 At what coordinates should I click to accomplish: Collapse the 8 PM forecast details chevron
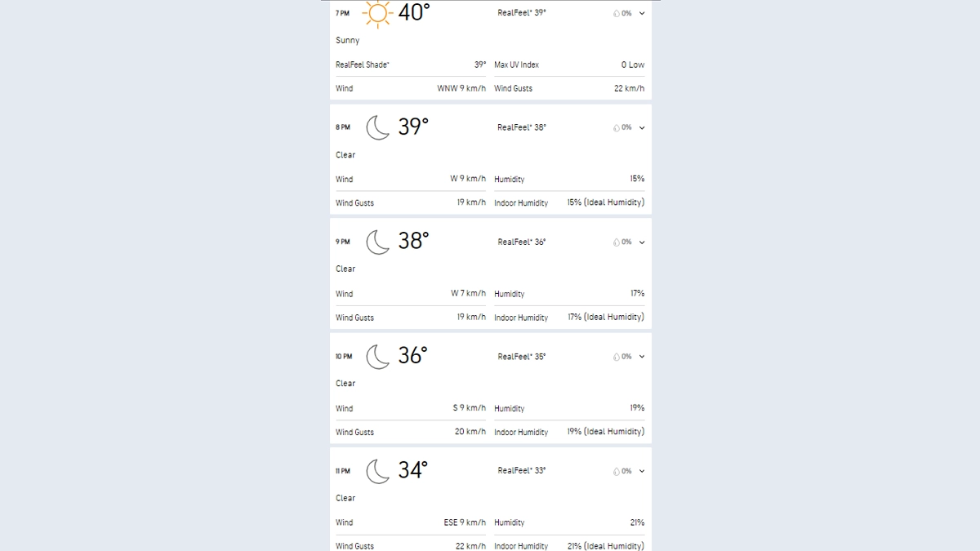[x=642, y=128]
